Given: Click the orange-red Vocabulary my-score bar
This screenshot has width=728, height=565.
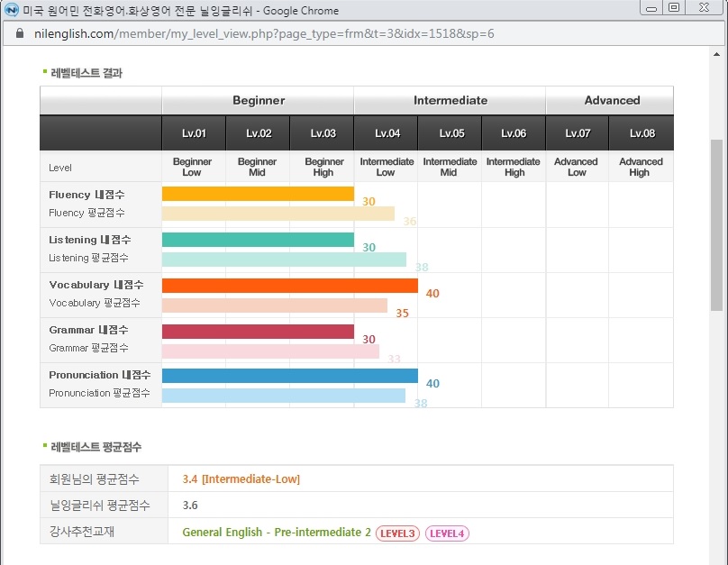Looking at the screenshot, I should coord(290,285).
